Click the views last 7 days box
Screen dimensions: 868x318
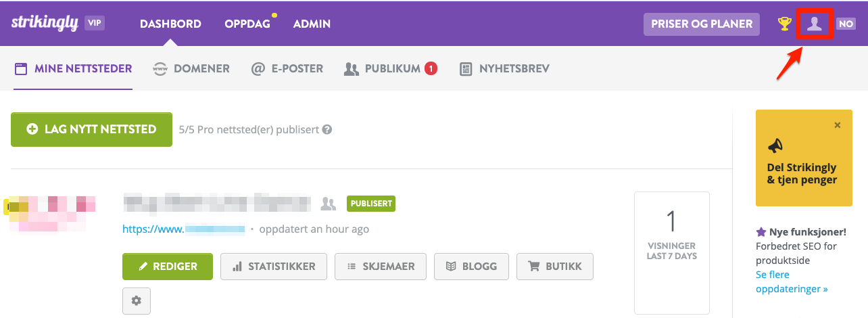click(671, 252)
